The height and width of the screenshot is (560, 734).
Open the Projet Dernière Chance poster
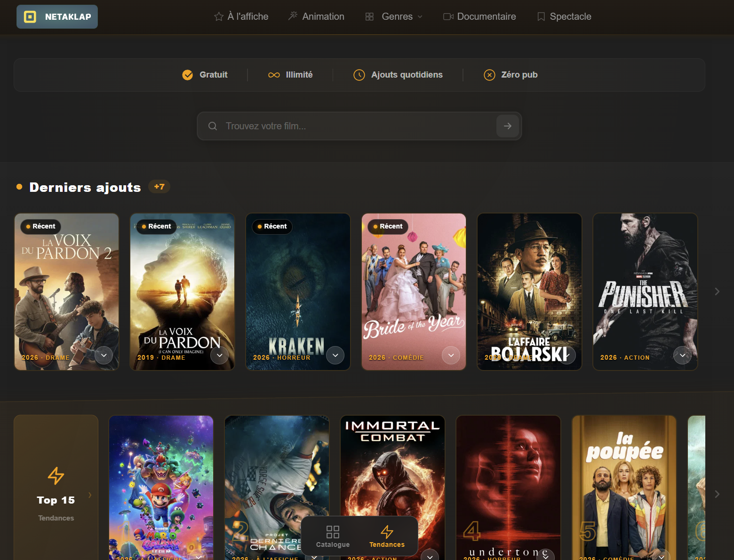(277, 488)
